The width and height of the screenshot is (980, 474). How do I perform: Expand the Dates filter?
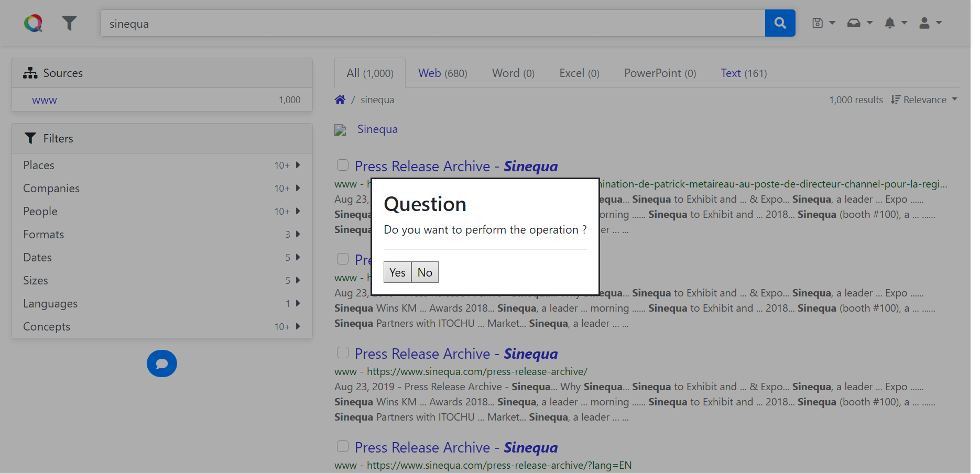(162, 257)
